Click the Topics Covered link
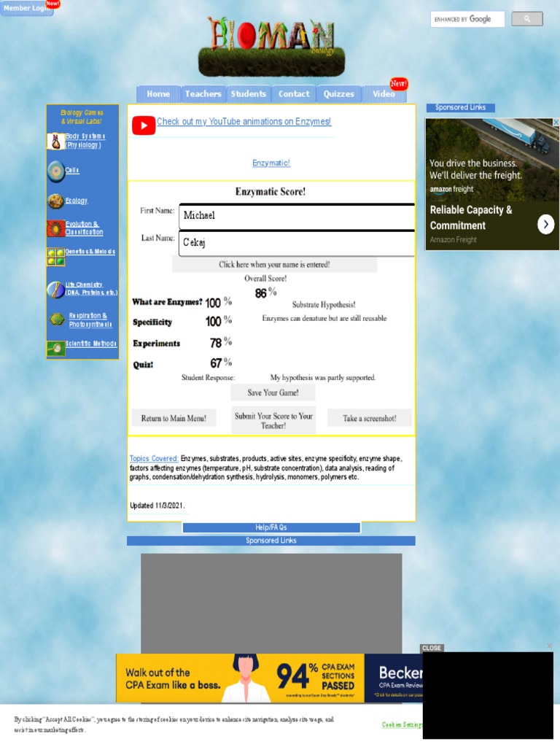This screenshot has width=560, height=747. tap(154, 458)
